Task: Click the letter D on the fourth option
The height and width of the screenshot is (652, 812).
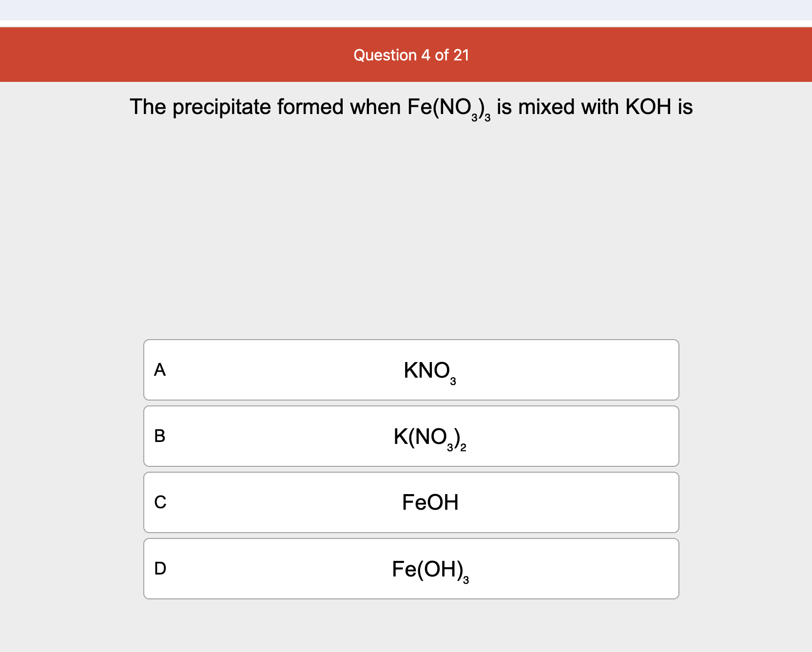Action: (160, 568)
